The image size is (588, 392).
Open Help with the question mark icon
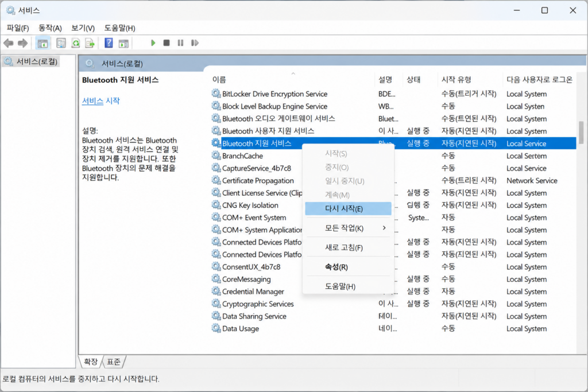(x=109, y=43)
